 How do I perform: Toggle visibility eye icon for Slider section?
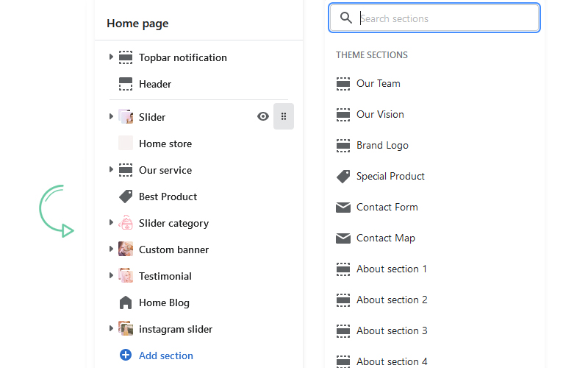pos(263,116)
